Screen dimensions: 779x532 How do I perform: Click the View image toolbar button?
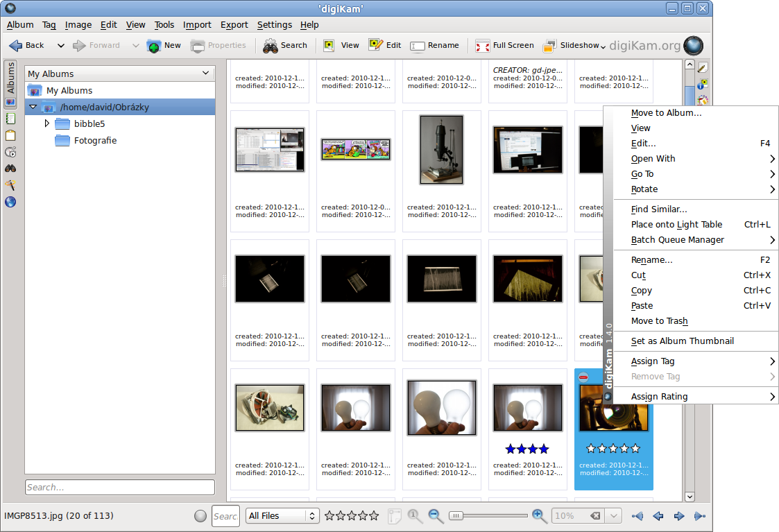pos(341,45)
